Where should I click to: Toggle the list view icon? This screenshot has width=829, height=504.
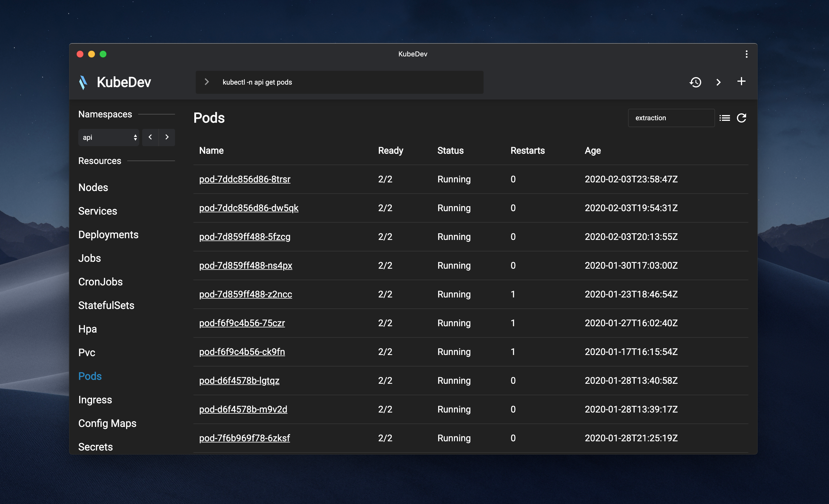click(x=724, y=118)
